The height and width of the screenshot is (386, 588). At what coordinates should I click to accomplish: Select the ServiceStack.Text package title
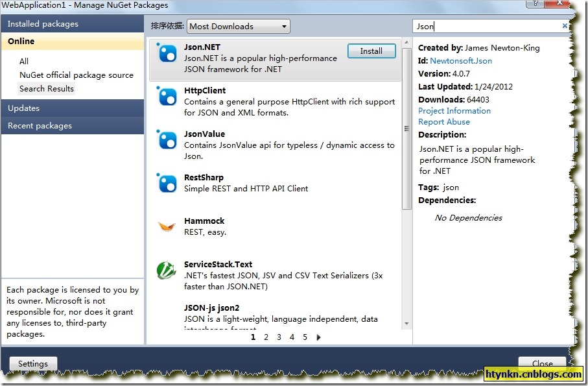tap(218, 265)
